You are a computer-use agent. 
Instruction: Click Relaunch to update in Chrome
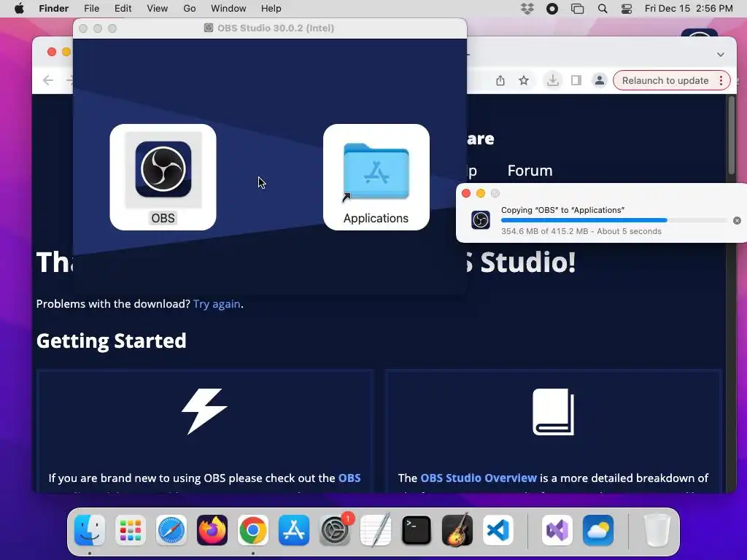click(x=665, y=80)
